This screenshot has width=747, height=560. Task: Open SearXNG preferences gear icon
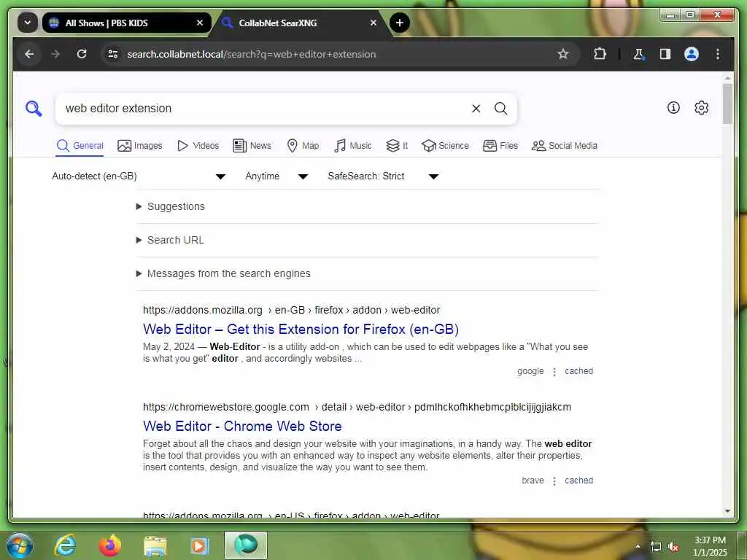[x=701, y=108]
